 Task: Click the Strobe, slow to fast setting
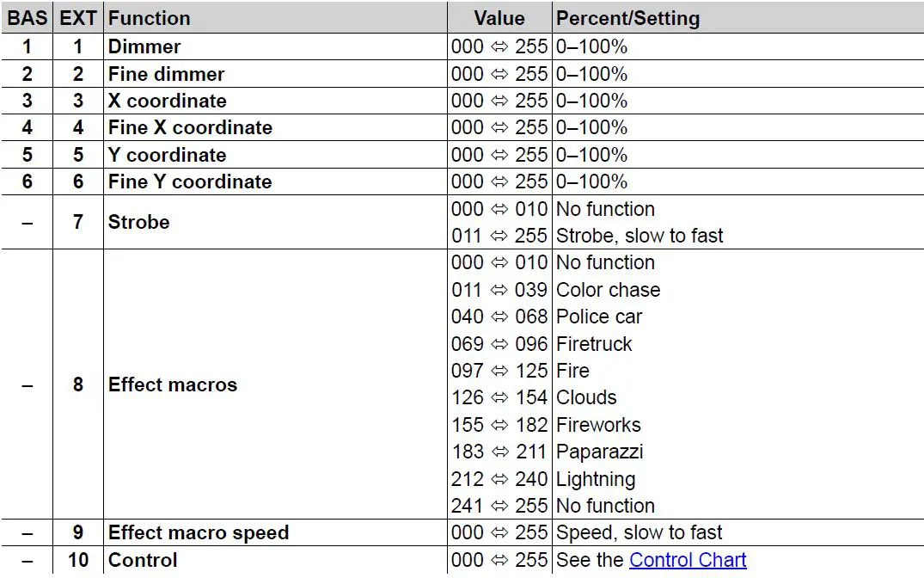click(x=639, y=236)
